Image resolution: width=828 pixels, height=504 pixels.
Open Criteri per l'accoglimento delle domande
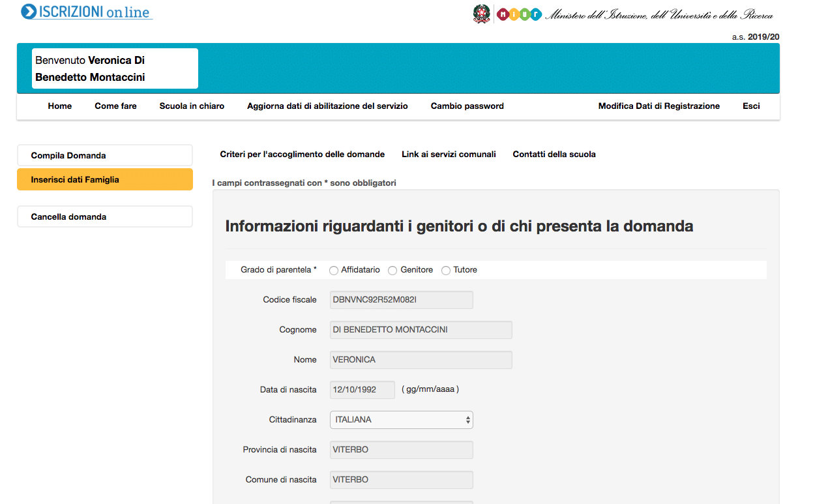(x=302, y=155)
